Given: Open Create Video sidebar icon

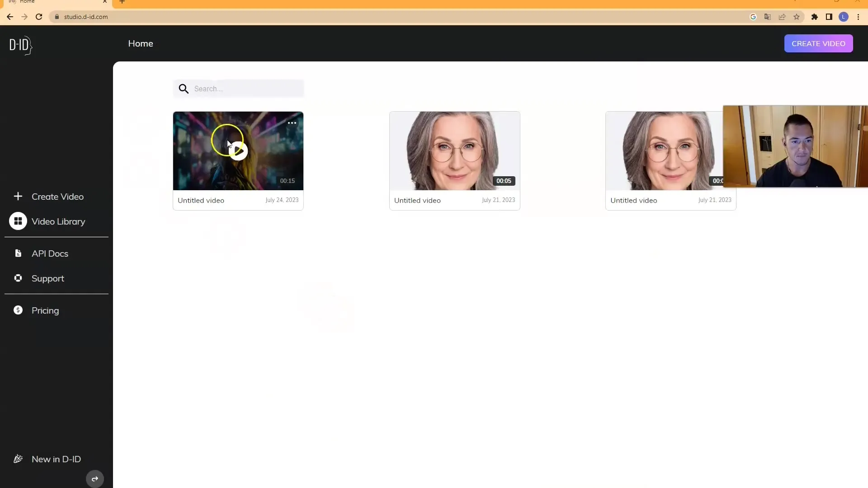Looking at the screenshot, I should 17,196.
